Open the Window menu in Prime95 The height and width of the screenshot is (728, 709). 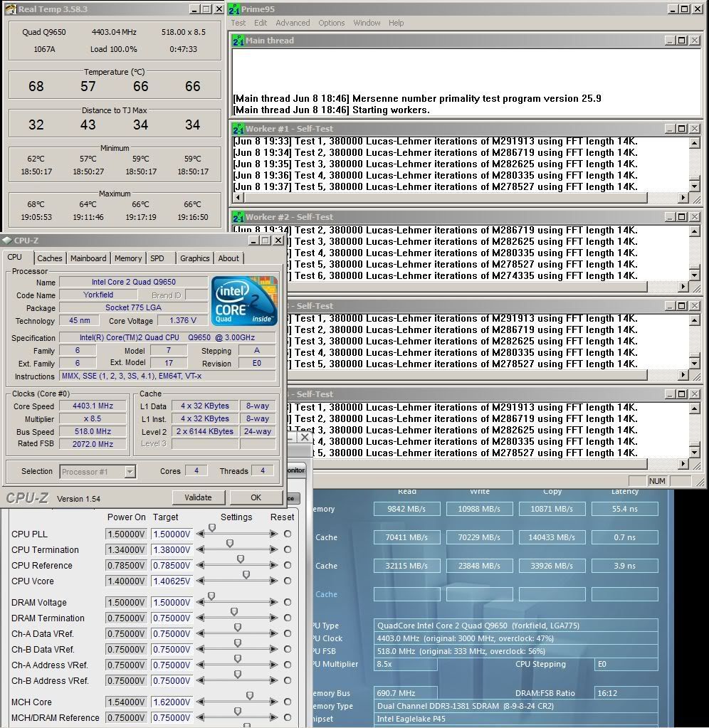(367, 23)
